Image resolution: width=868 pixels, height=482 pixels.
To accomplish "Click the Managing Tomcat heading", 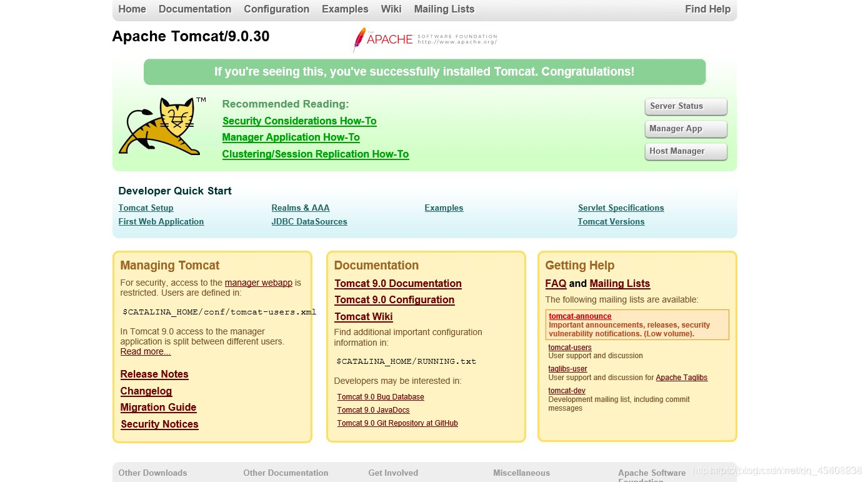I will pyautogui.click(x=170, y=265).
